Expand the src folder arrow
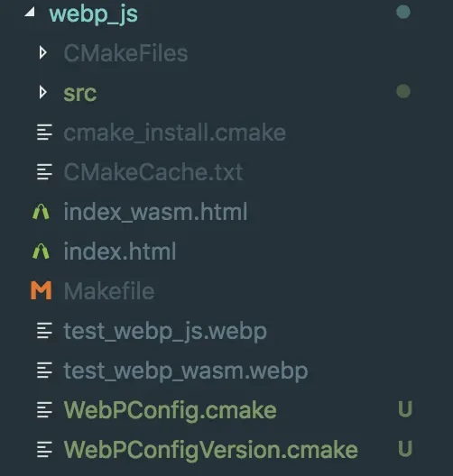Viewport: 453px width, 476px height. pyautogui.click(x=42, y=92)
